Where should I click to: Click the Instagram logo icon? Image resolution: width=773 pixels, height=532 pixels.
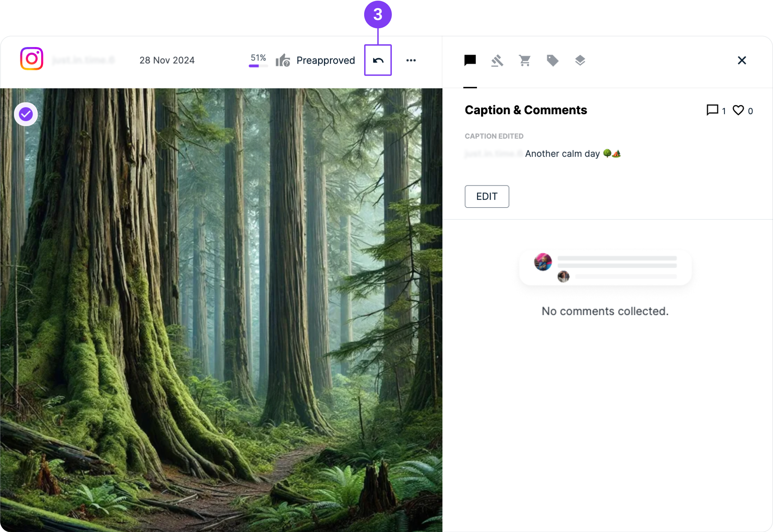pos(32,59)
